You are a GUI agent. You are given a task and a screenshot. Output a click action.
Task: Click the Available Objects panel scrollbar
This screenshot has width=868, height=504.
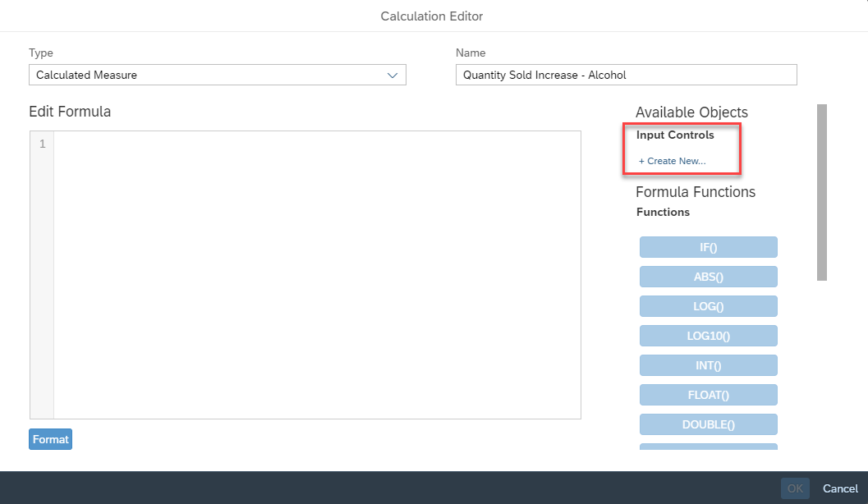pyautogui.click(x=821, y=193)
